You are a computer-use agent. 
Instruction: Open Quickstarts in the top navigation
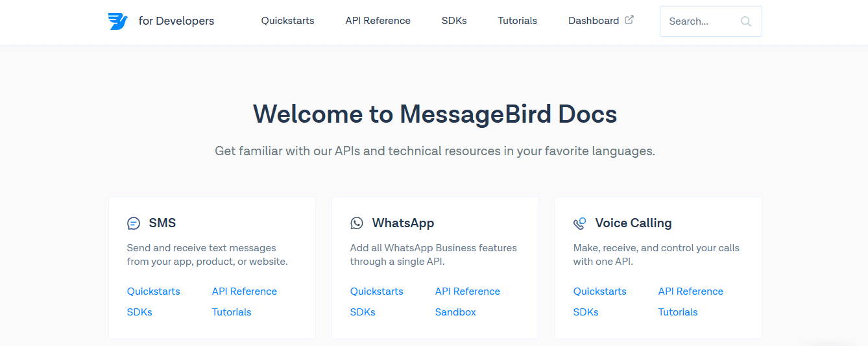point(287,21)
